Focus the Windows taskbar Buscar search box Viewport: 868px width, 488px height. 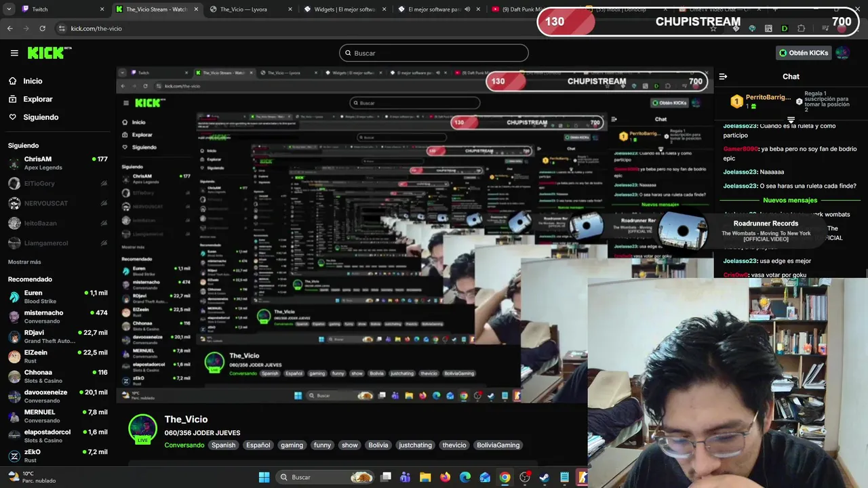point(326,477)
